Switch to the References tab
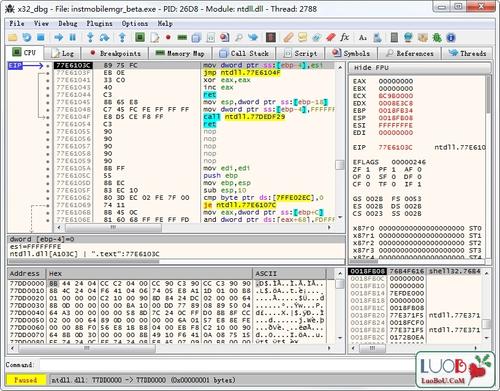 tap(410, 53)
